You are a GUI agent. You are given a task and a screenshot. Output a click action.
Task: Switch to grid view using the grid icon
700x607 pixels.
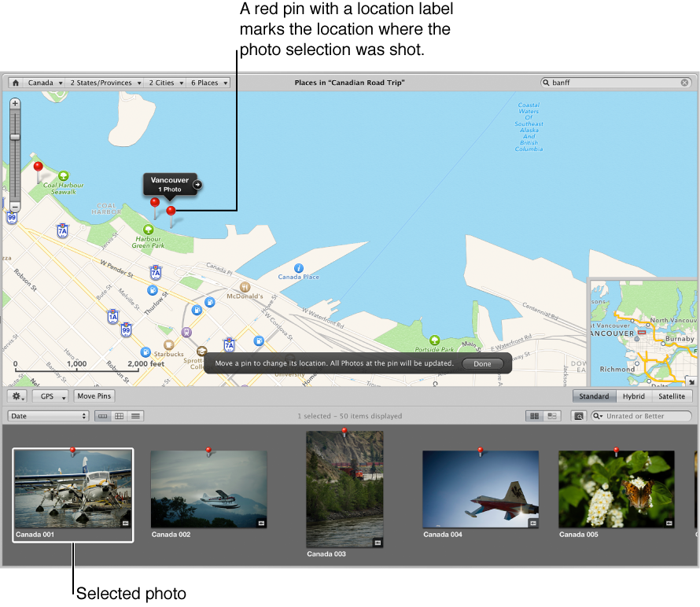(120, 415)
